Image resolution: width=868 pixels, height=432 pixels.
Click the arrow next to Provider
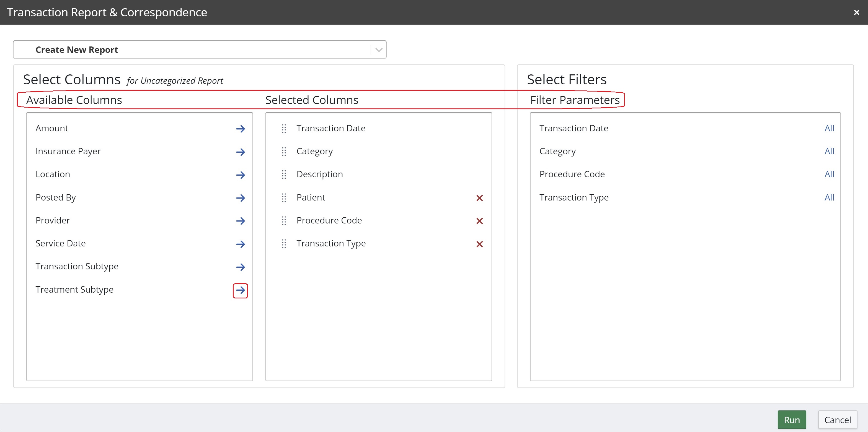pos(241,221)
